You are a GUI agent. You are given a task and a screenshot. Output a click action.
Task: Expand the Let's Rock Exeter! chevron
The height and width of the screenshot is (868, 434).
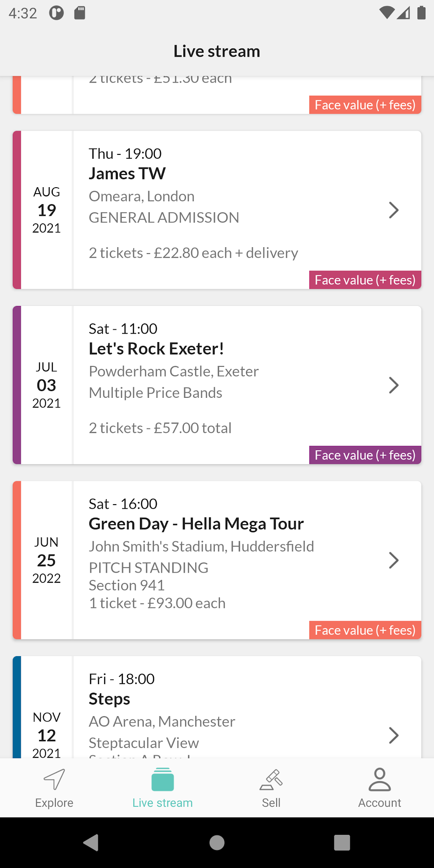(x=394, y=385)
